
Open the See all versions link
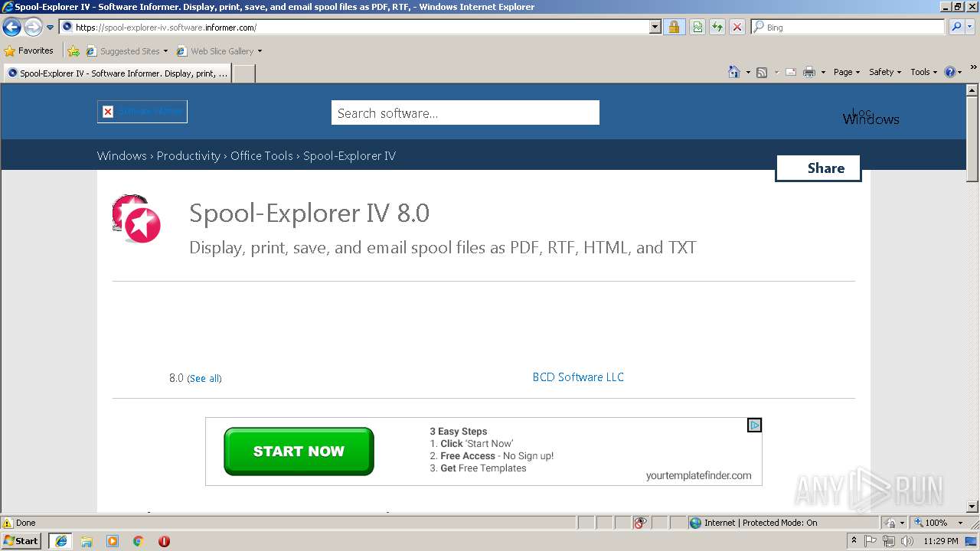tap(204, 379)
